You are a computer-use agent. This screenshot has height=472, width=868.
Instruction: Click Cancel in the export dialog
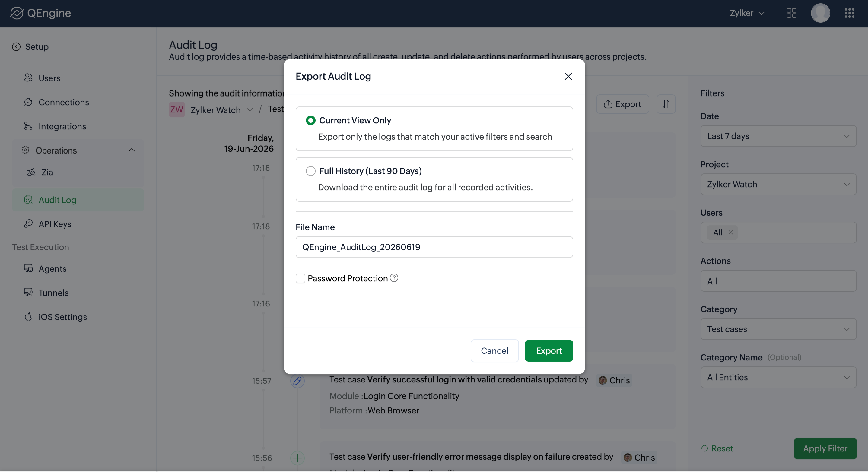[x=494, y=351]
